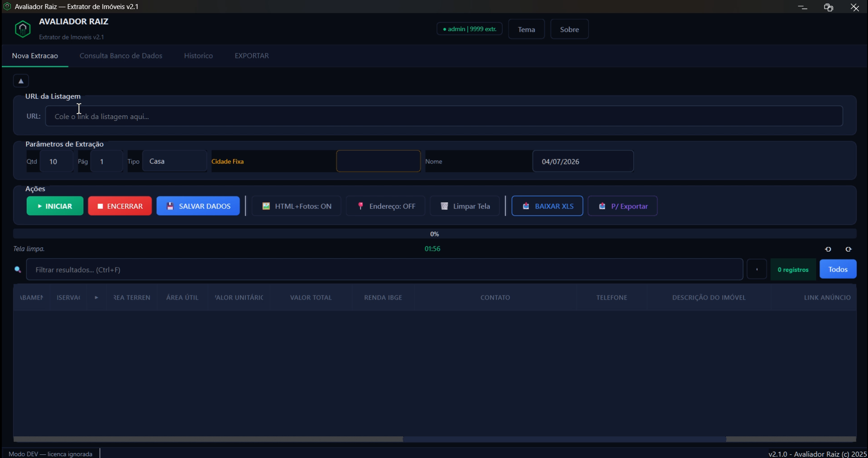Toggle Endereço: OFF option
This screenshot has width=868, height=458.
point(386,206)
